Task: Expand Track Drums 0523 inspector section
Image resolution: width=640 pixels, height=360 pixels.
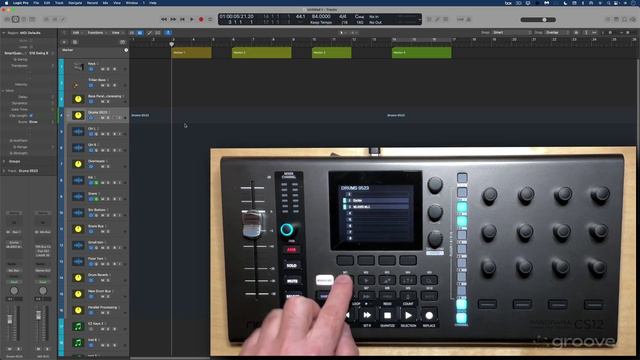Action: coord(4,171)
